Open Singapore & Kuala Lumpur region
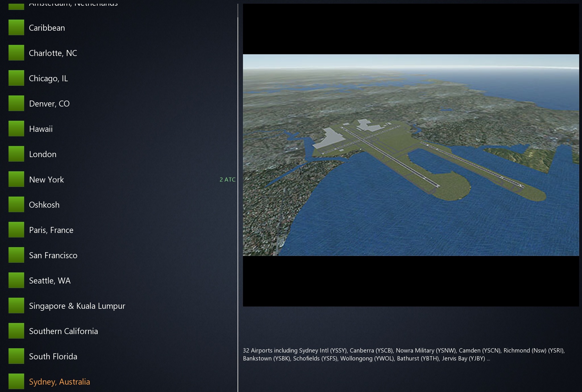 coord(77,306)
